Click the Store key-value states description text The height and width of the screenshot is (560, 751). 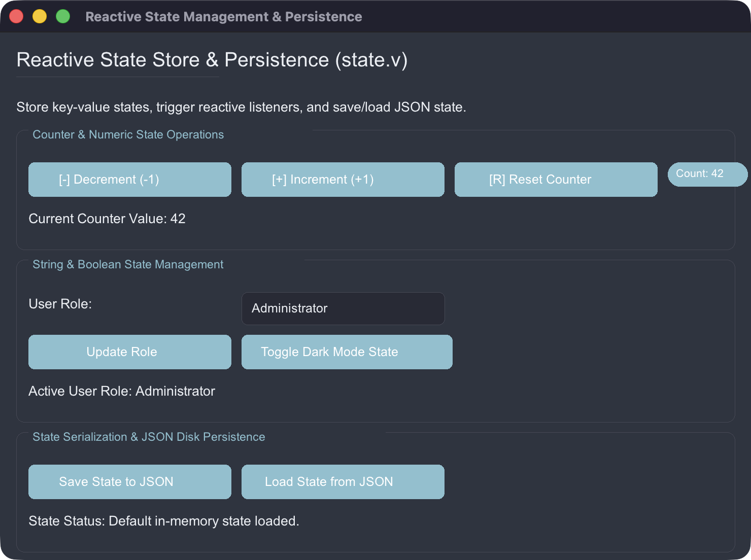coord(241,107)
